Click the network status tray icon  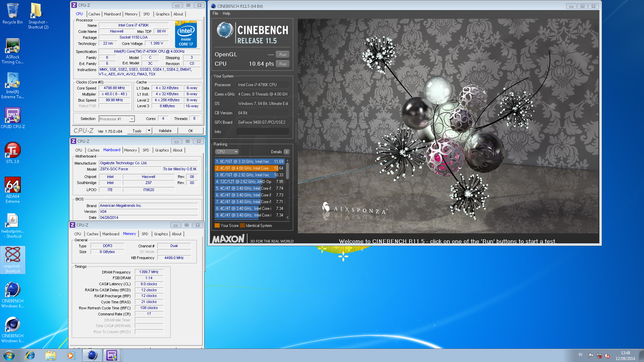pyautogui.click(x=599, y=355)
